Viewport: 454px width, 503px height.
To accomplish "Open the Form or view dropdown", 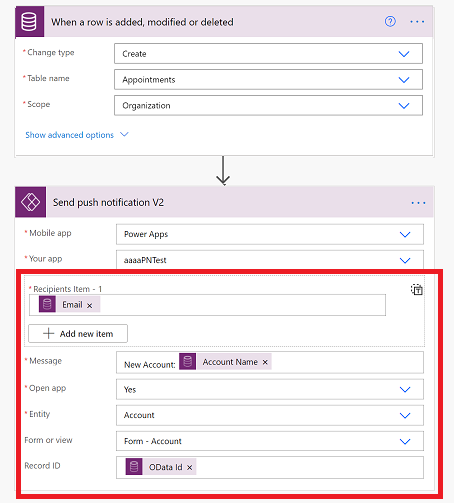I will tap(270, 441).
